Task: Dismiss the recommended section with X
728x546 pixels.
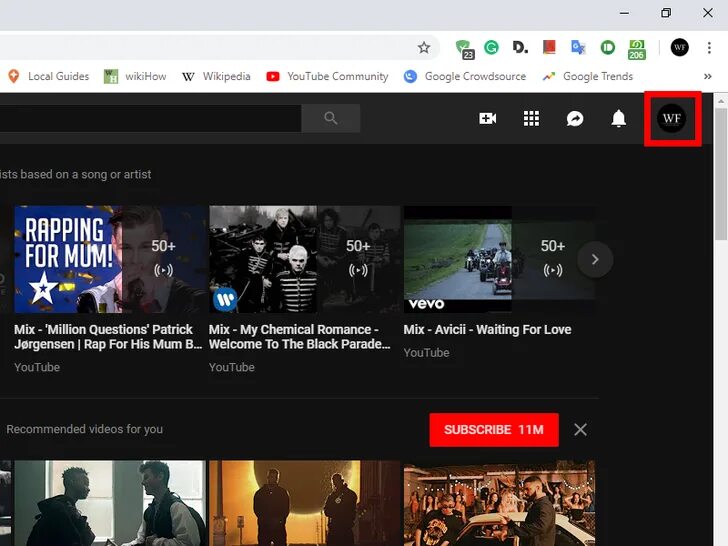Action: click(580, 429)
